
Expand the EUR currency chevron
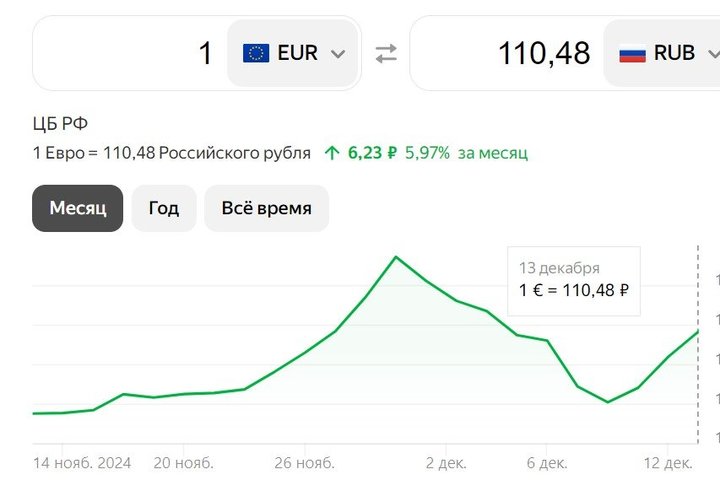coord(338,54)
